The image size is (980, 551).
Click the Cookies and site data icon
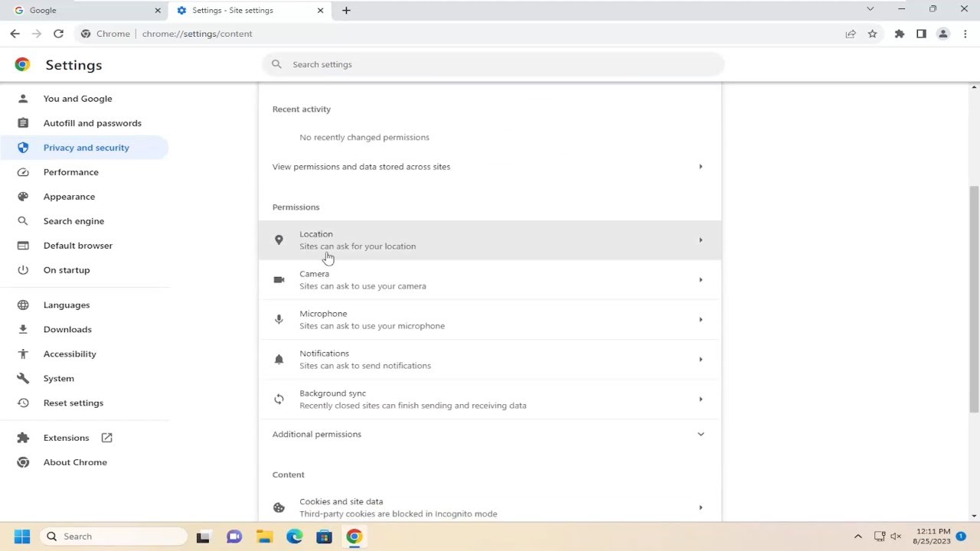279,507
